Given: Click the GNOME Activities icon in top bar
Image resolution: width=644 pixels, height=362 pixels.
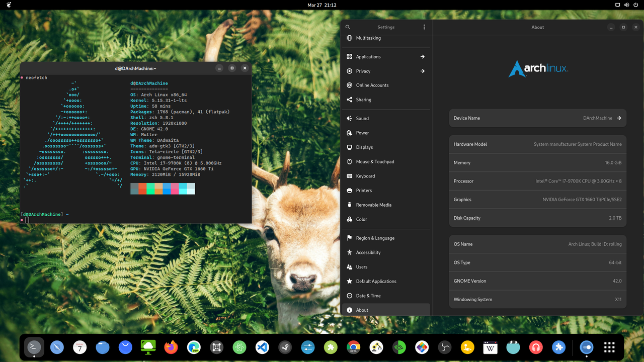Looking at the screenshot, I should 10,5.
